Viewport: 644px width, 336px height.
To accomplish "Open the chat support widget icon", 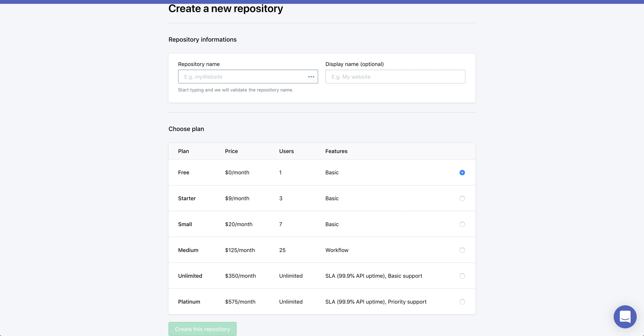I will 625,316.
